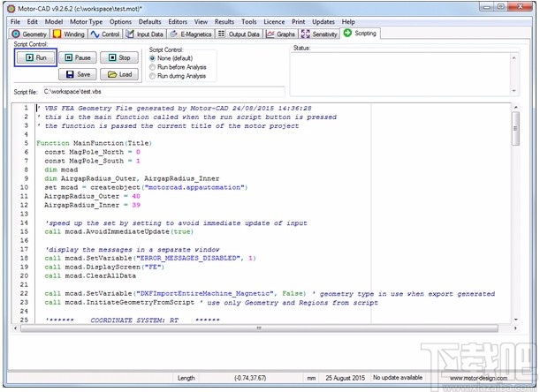This screenshot has width=540, height=392.
Task: Click the Graphs tab icon
Action: coord(270,34)
